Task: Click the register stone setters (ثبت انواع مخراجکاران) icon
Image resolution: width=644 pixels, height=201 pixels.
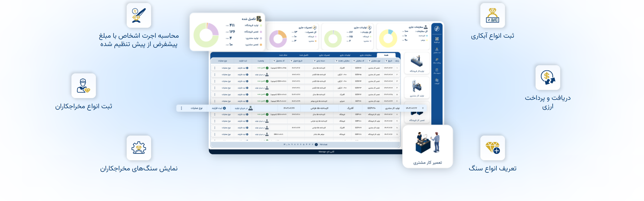Action: [83, 86]
